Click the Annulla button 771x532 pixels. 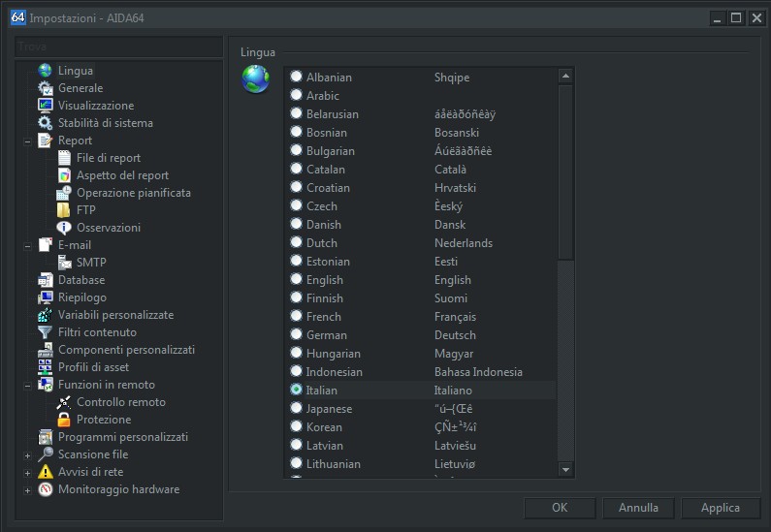coord(638,508)
